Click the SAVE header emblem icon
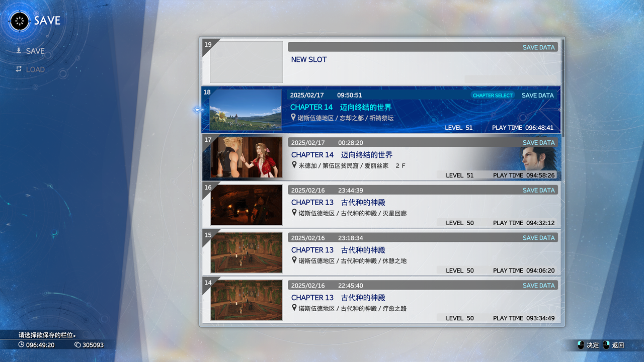Viewport: 644px width, 362px height. coord(20,21)
